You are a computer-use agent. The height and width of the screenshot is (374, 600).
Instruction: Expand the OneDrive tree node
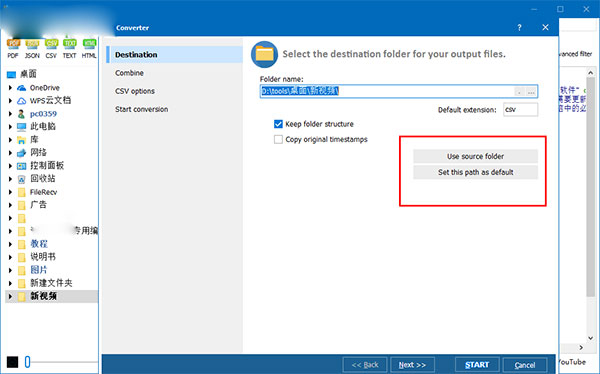10,88
